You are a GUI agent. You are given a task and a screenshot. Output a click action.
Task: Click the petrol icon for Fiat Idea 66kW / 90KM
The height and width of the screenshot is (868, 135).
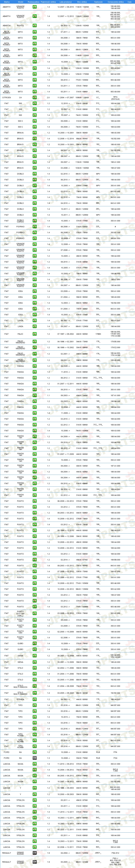35,303
